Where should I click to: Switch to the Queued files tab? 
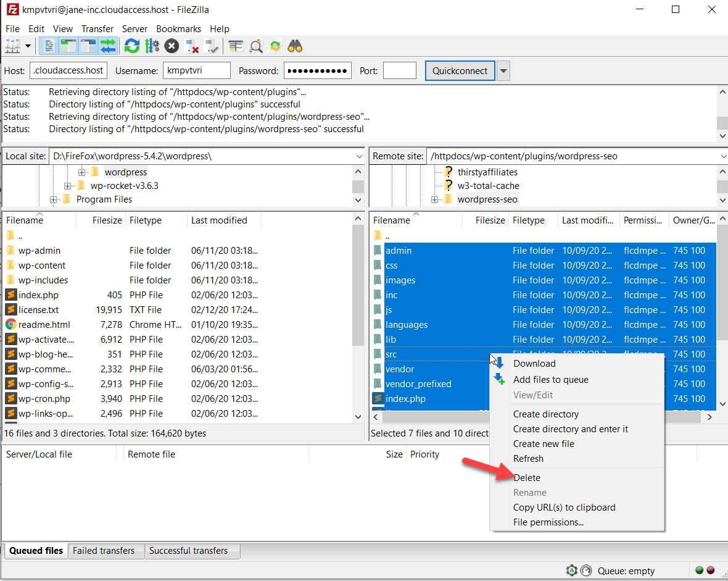[x=36, y=550]
